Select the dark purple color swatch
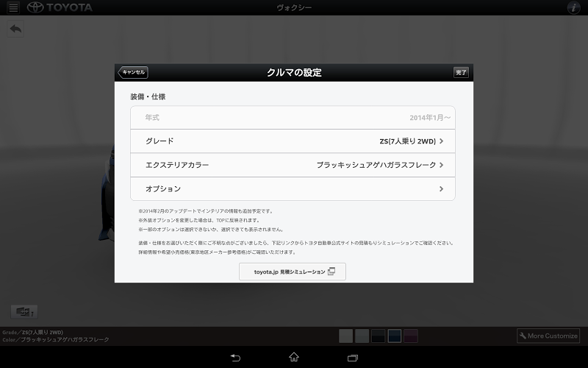 pos(411,336)
